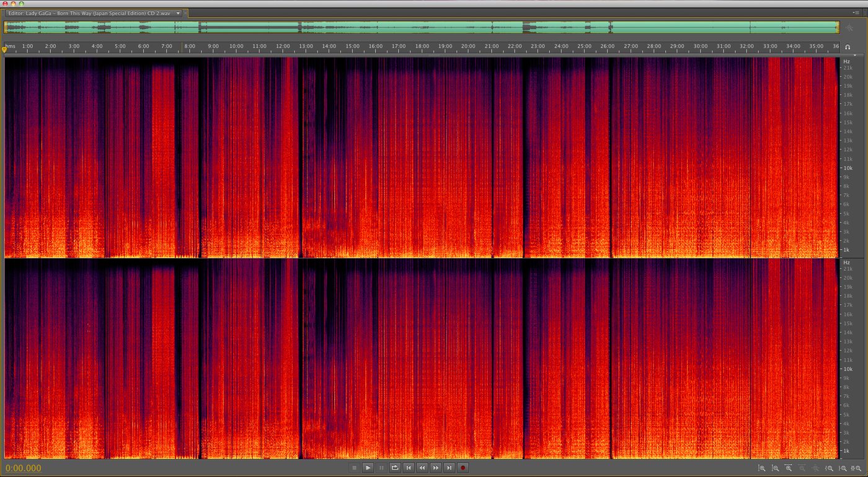Start playback with the Play button
The image size is (868, 477).
pos(368,468)
